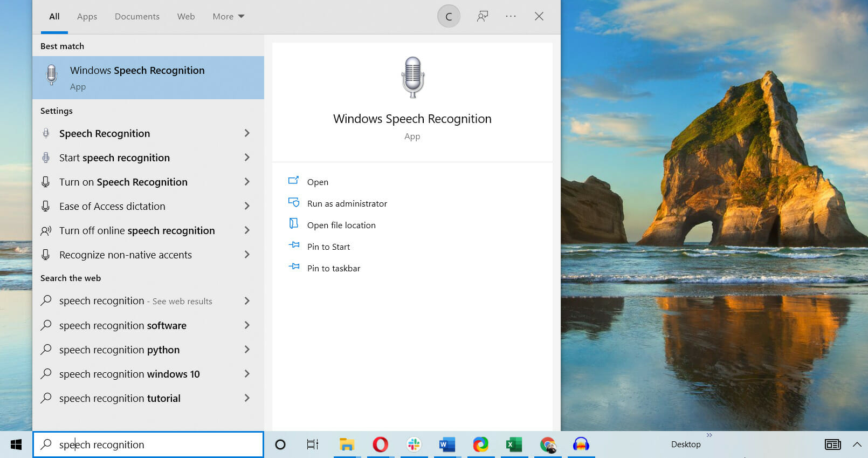Screen dimensions: 868x458
Task: Open Excel from the taskbar
Action: 514,445
